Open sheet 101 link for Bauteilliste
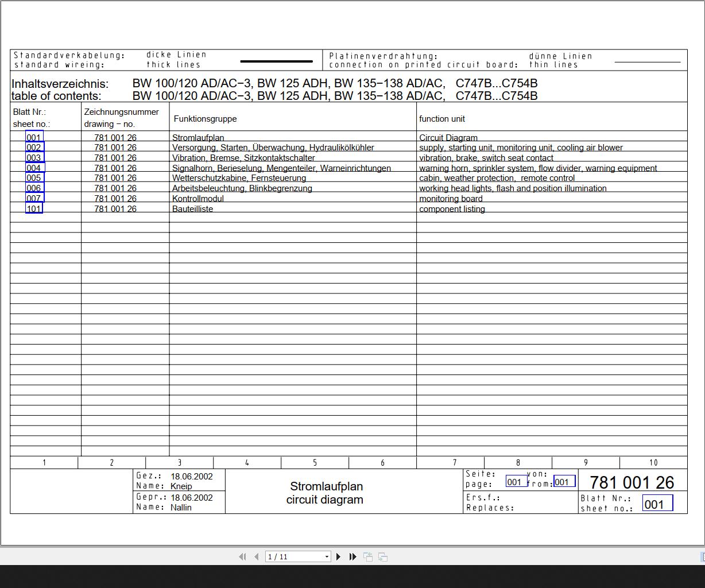Viewport: 705px width, 588px height. point(34,208)
